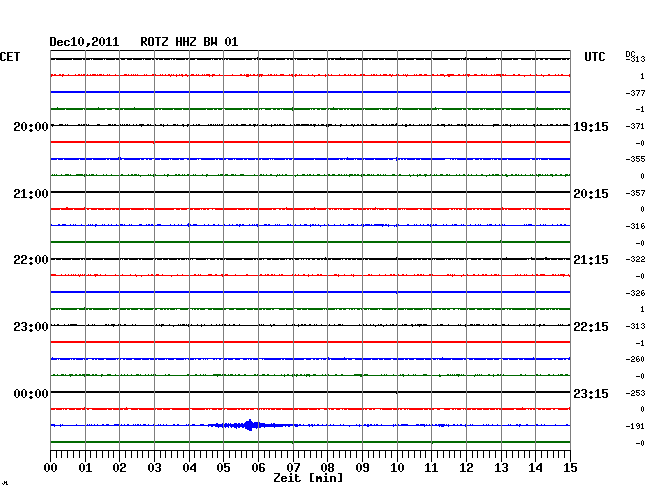This screenshot has height=494, width=650.
Task: Select the 19:15 UTC time label
Action: coord(591,126)
